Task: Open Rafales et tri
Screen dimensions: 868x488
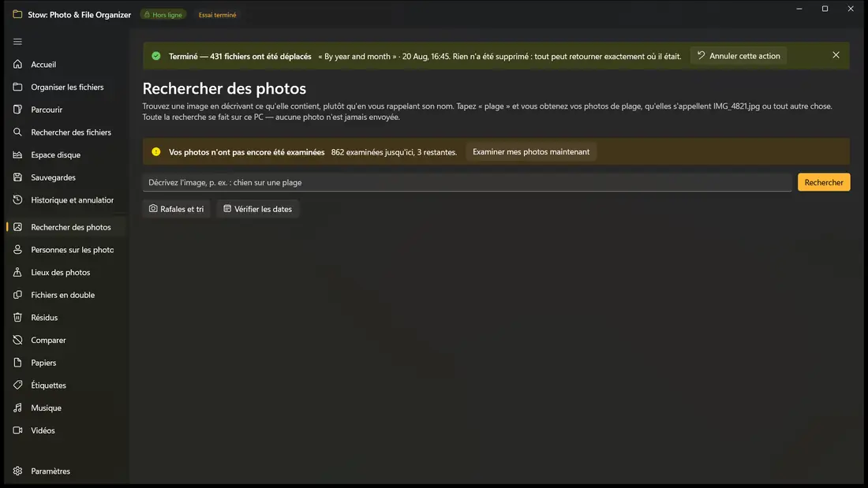Action: [x=177, y=209]
